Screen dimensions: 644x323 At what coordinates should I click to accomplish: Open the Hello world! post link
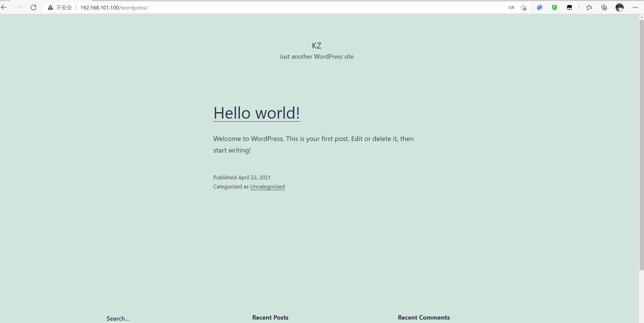coord(256,113)
